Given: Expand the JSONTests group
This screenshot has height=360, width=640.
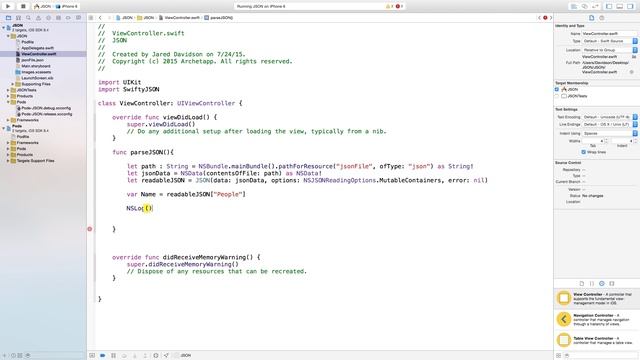Looking at the screenshot, I should [x=8, y=90].
